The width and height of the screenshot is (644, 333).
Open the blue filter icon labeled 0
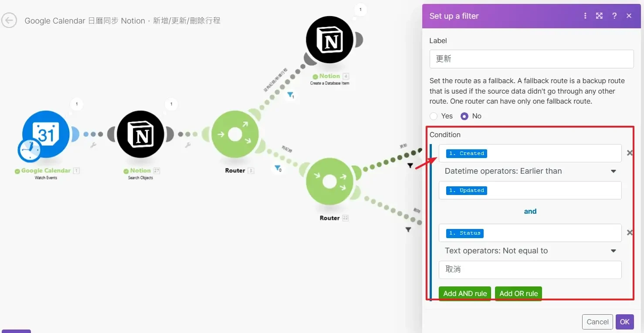pos(278,168)
